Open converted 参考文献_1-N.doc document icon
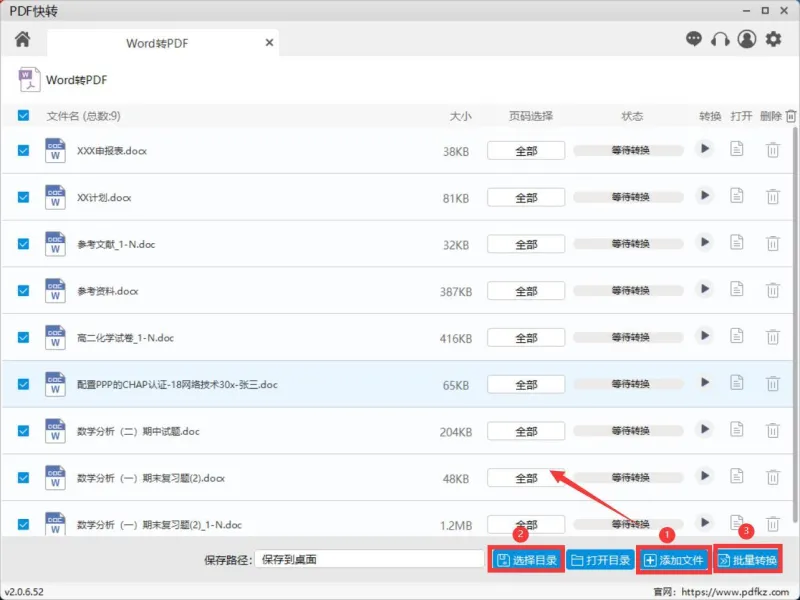This screenshot has width=800, height=600. tap(736, 242)
